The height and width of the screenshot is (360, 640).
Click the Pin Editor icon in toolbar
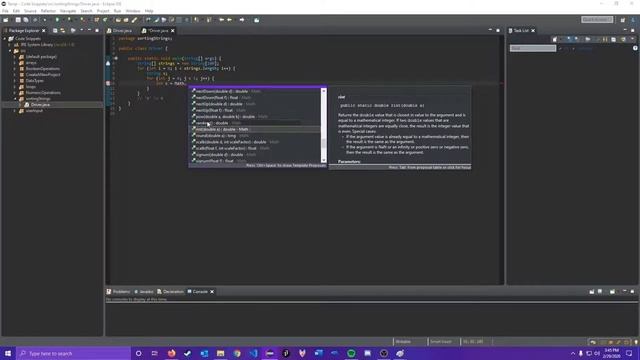pos(256,20)
